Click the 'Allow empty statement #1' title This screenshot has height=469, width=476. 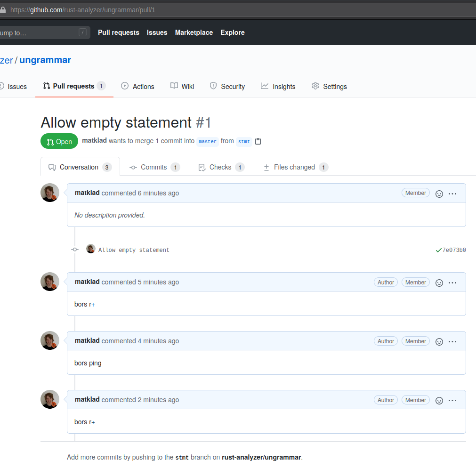[x=126, y=122]
